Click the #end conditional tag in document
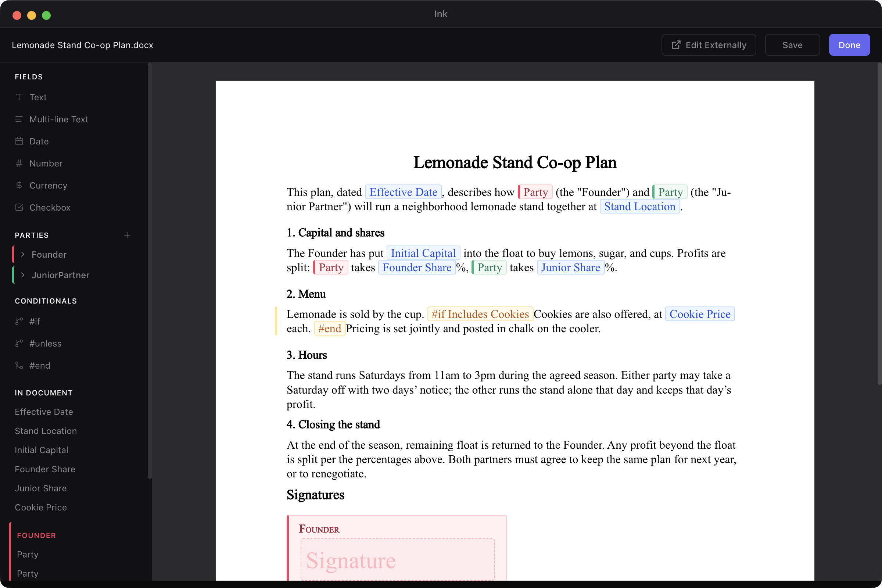882x588 pixels. pos(330,328)
